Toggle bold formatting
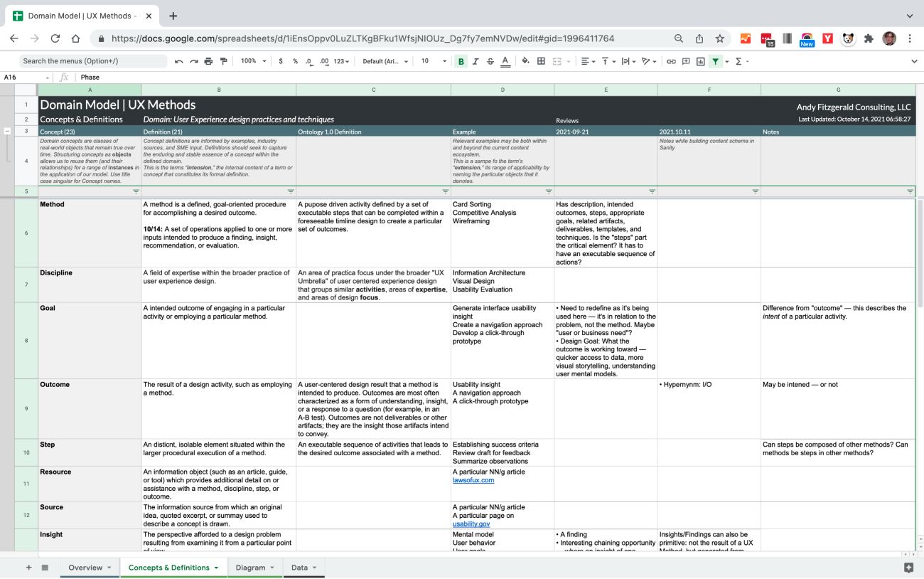 [461, 61]
